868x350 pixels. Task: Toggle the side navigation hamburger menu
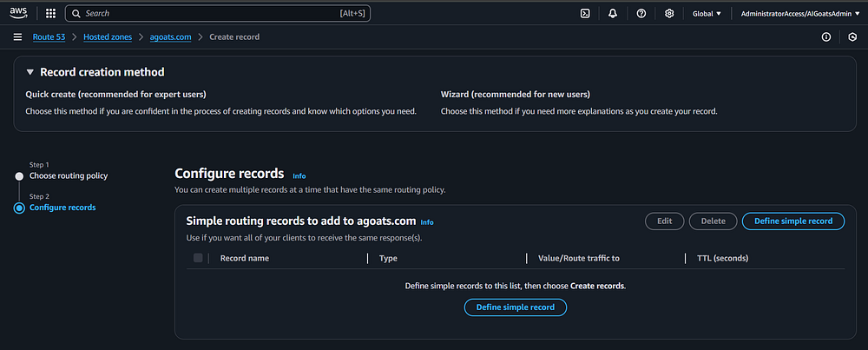coord(17,36)
